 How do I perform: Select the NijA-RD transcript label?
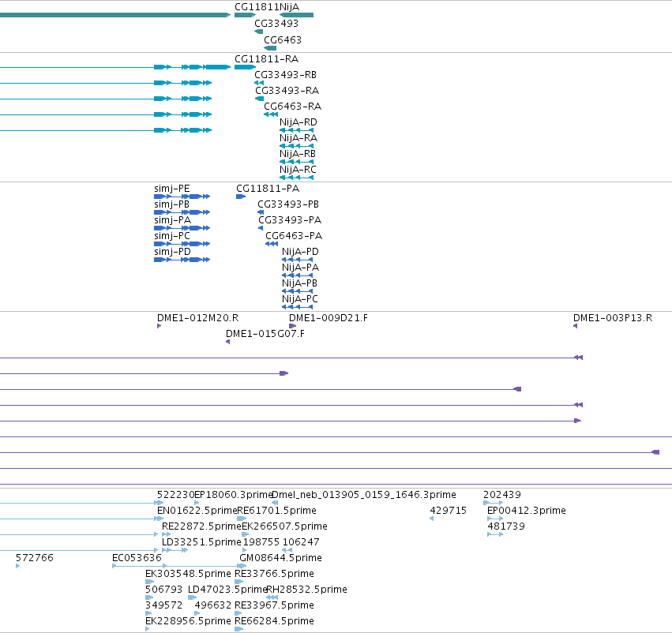click(298, 122)
